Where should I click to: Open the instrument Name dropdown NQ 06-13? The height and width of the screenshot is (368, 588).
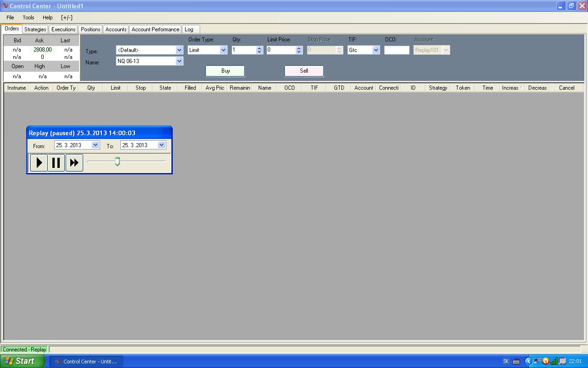[179, 61]
